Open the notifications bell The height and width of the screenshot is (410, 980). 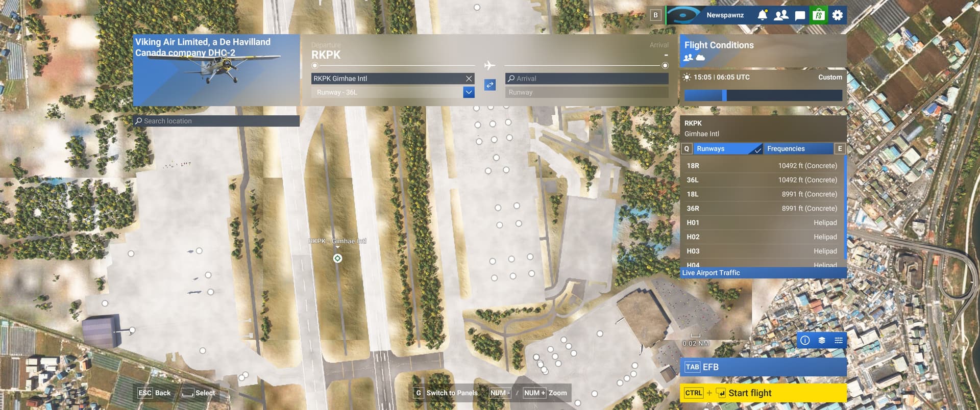tap(762, 15)
